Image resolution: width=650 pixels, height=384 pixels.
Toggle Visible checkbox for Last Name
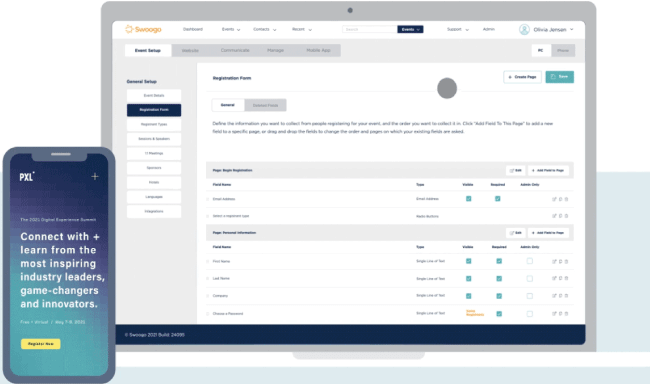tap(468, 278)
